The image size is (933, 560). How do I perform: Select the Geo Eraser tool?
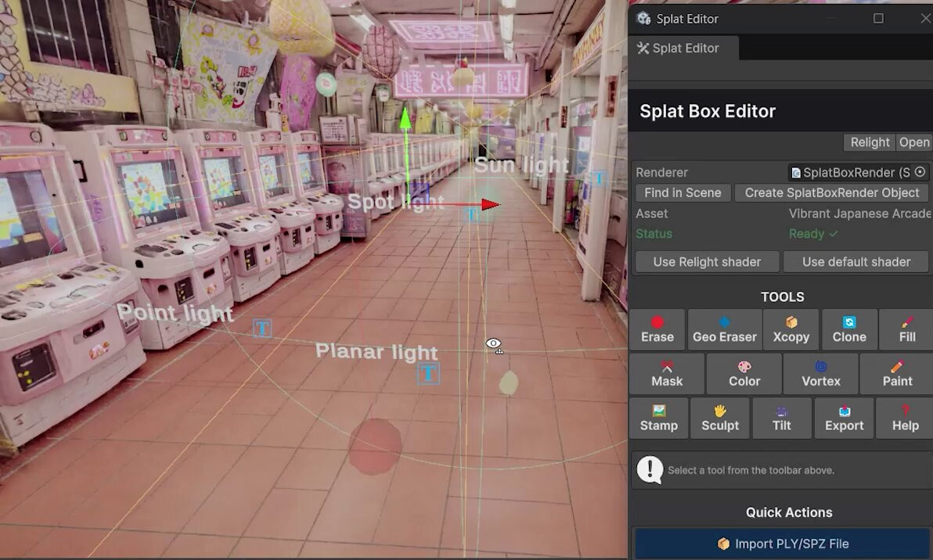[724, 329]
